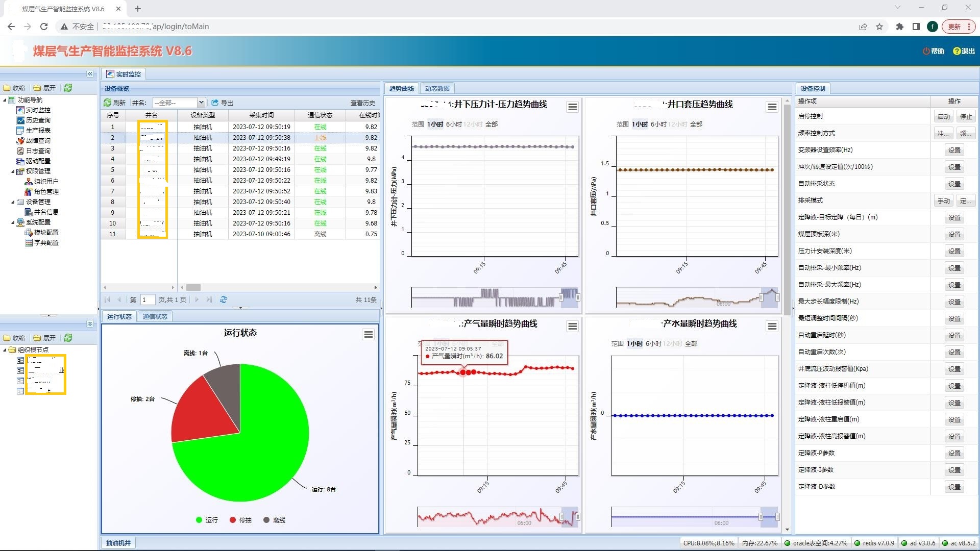Open 运行状态 pie chart hamburger menu
Image resolution: width=980 pixels, height=551 pixels.
click(369, 335)
